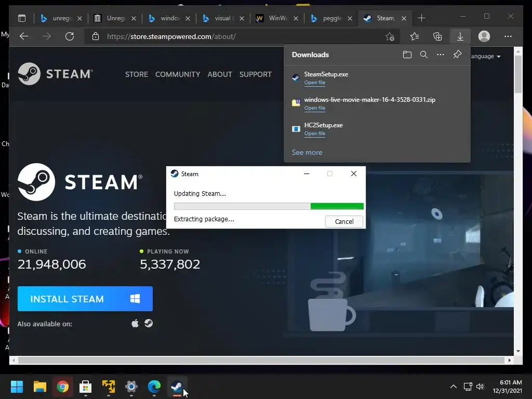
Task: Open the SUPPORT link on Steam site
Action: point(256,74)
